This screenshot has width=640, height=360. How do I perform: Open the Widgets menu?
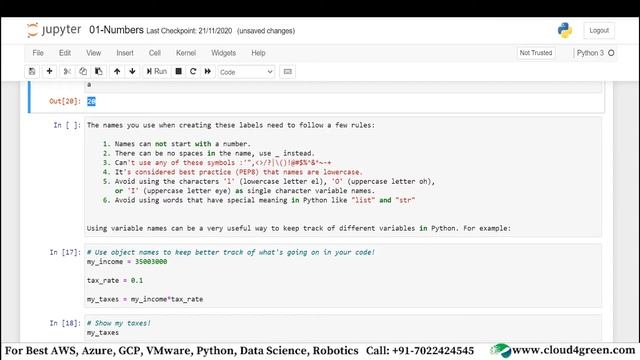(x=223, y=53)
